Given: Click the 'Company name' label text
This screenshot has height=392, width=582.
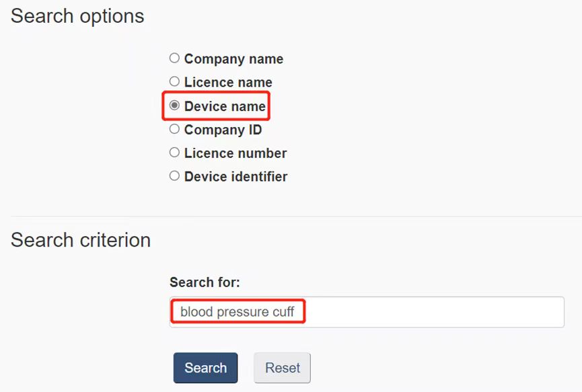Looking at the screenshot, I should (233, 59).
